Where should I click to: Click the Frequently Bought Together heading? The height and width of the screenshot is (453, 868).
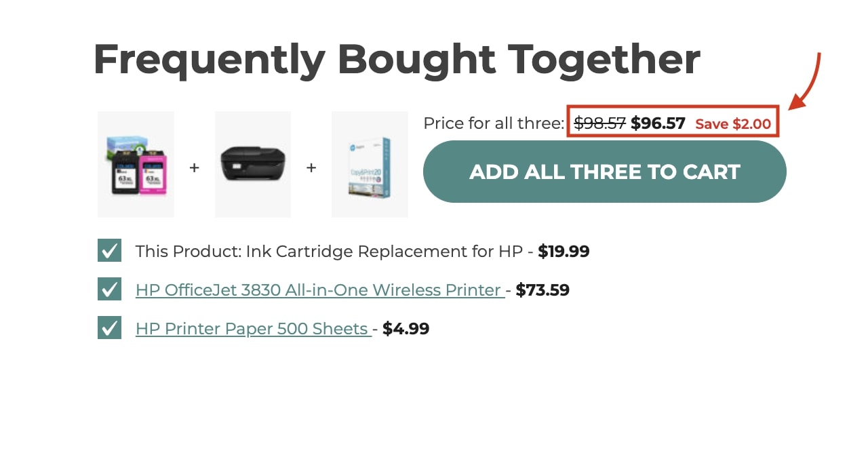(x=397, y=59)
